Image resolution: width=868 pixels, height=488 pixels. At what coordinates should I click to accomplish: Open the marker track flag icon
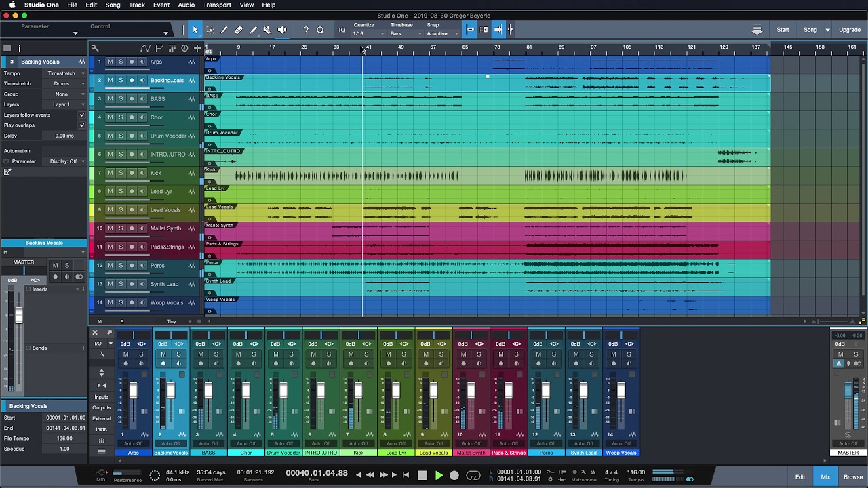(x=159, y=48)
